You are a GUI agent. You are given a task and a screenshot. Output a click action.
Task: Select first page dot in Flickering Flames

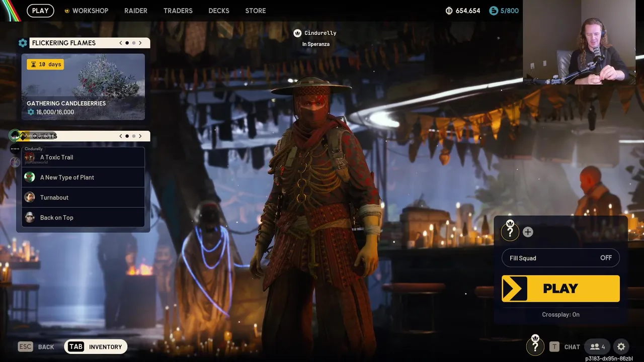127,43
